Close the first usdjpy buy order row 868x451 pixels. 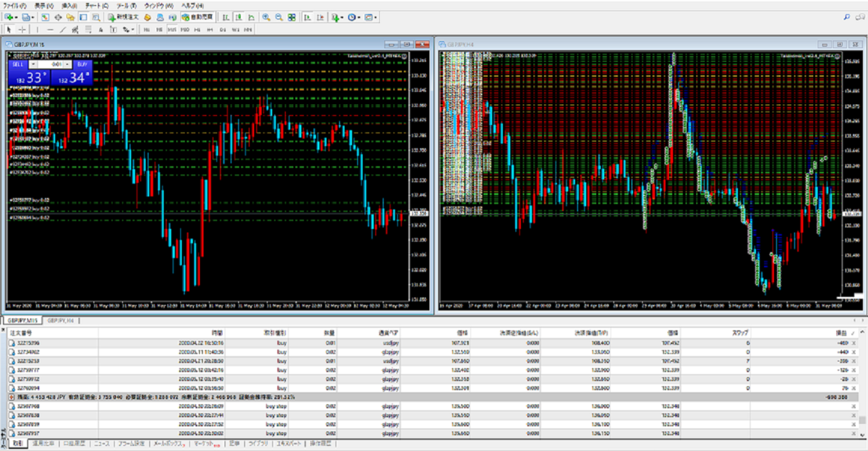tap(856, 341)
